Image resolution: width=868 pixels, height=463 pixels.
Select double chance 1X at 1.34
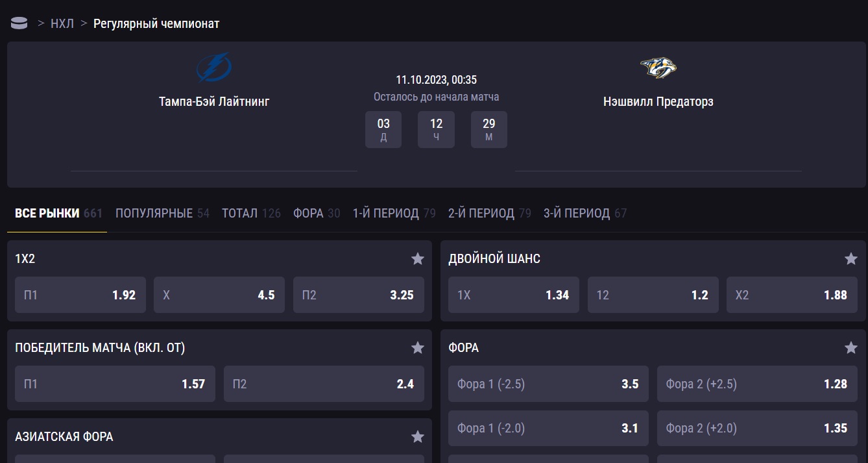point(514,295)
